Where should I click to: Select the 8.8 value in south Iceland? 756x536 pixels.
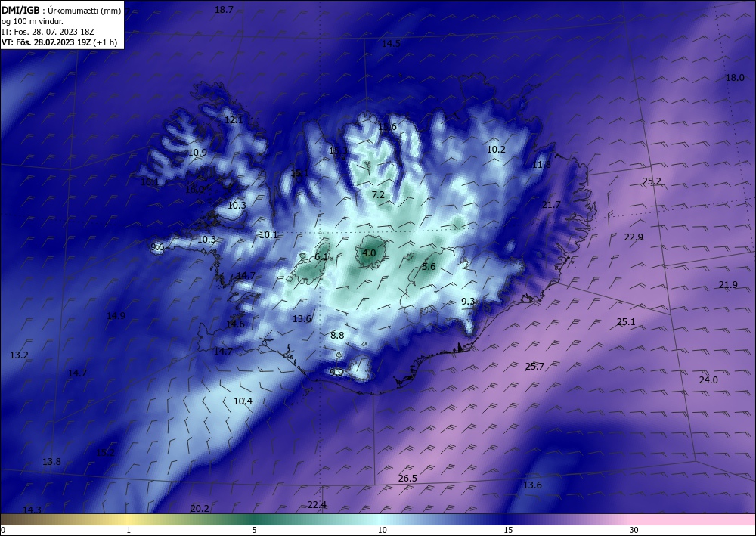pos(337,335)
